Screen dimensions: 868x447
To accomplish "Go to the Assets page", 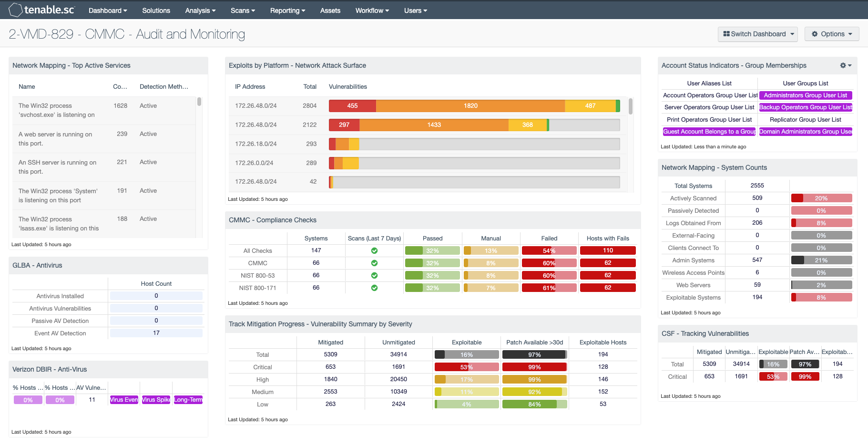I will point(330,10).
